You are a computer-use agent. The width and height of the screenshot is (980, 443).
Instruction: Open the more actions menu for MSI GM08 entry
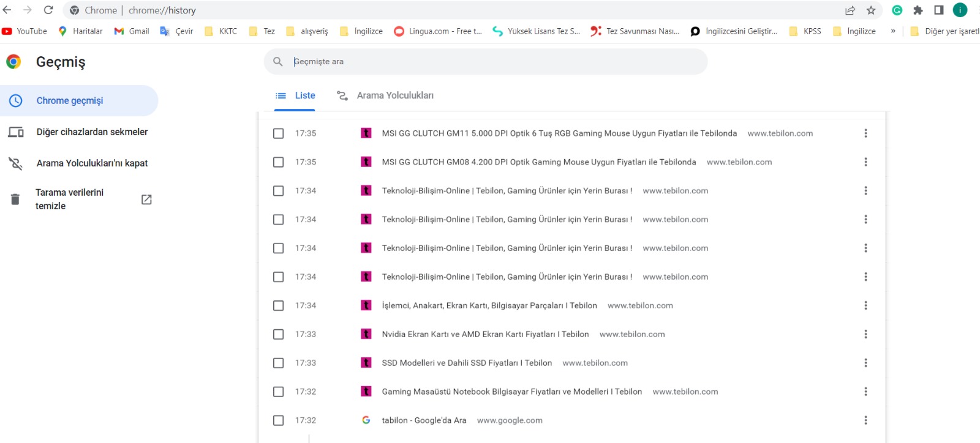[x=865, y=162]
